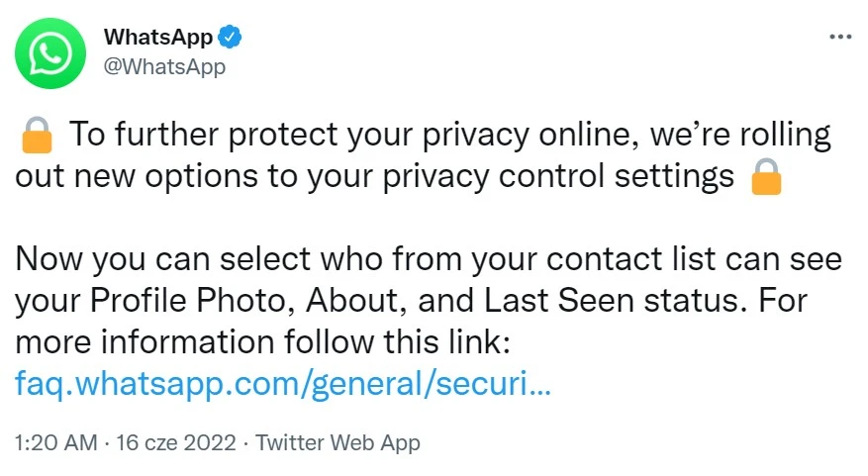Viewport: 868px width, 476px height.
Task: Open the WhatsApp display name link
Action: pos(158,38)
